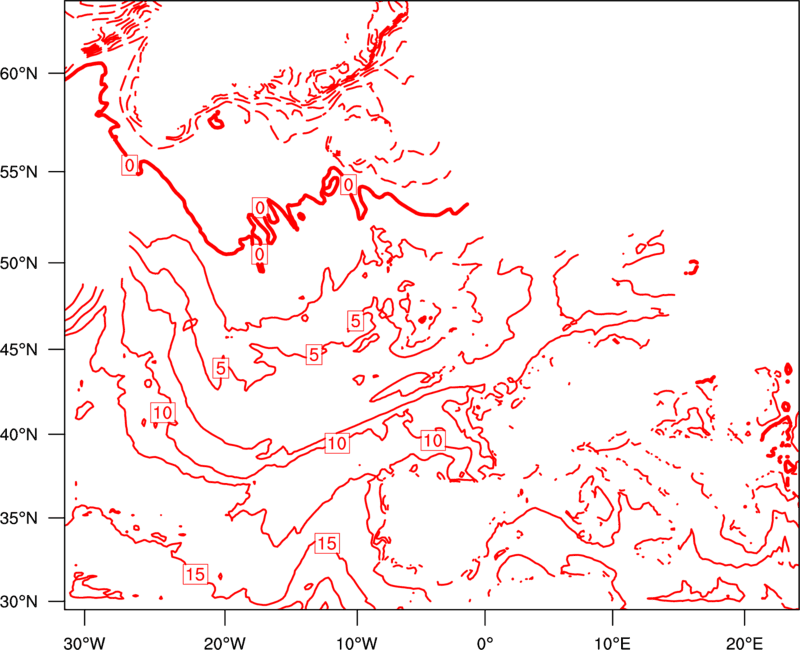Screen dimensions: 800x650
Task: Click the westernmost boxed '0' contour label
Action: 130,165
